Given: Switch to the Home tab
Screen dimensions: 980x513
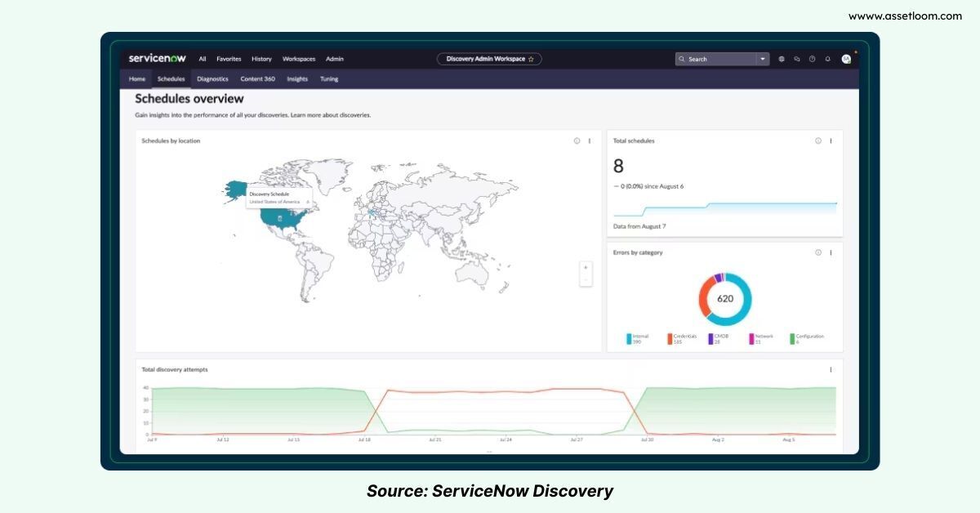Looking at the screenshot, I should 137,79.
